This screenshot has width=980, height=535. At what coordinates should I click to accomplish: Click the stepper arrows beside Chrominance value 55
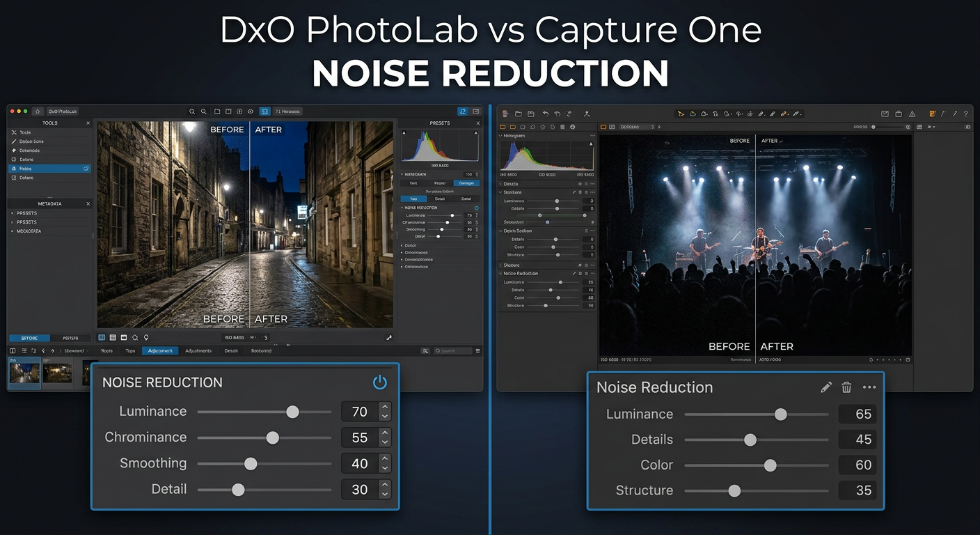click(x=384, y=437)
